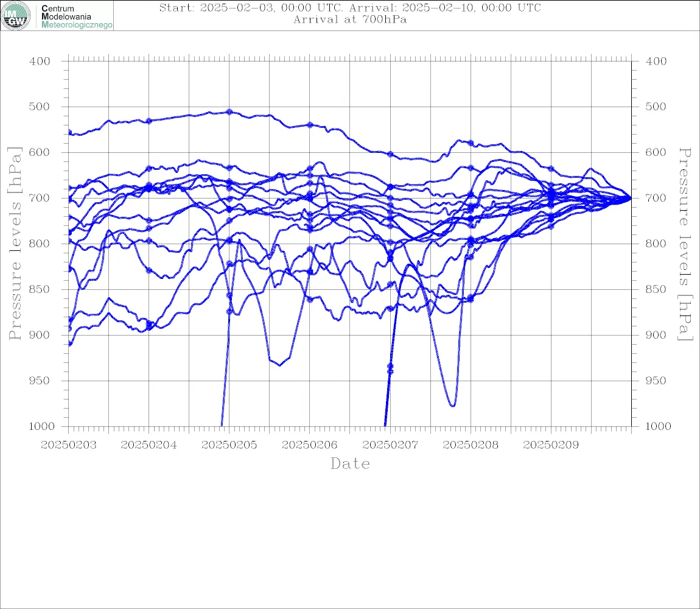Click the Start and Arrival date title line
Viewport: 700px width, 609px height.
350,7
